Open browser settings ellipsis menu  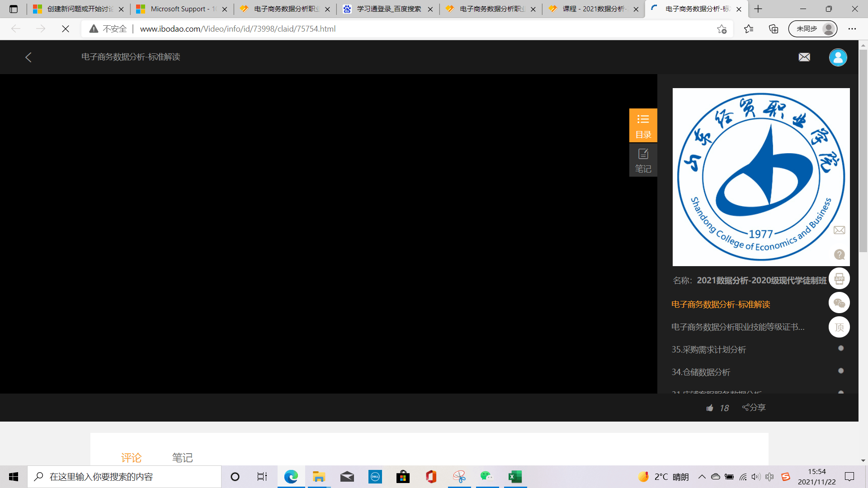tap(852, 29)
